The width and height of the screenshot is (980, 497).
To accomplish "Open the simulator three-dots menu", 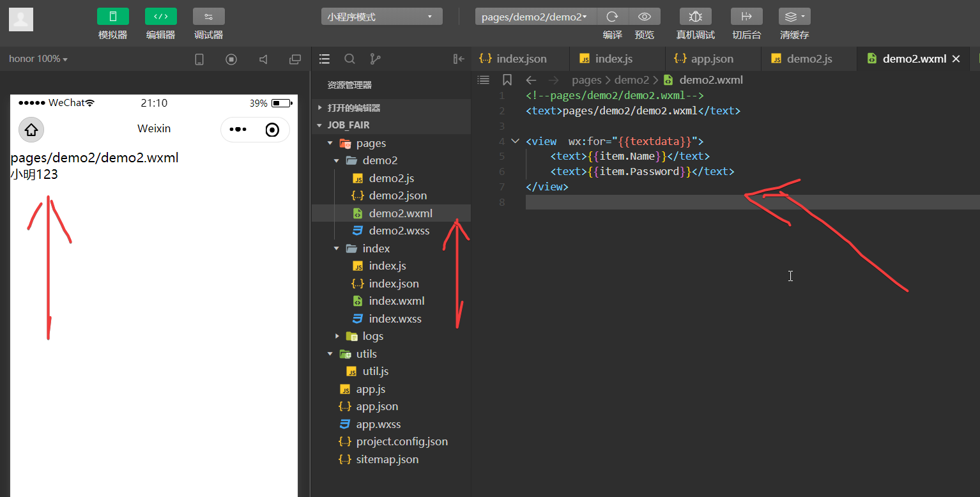I will [x=238, y=130].
